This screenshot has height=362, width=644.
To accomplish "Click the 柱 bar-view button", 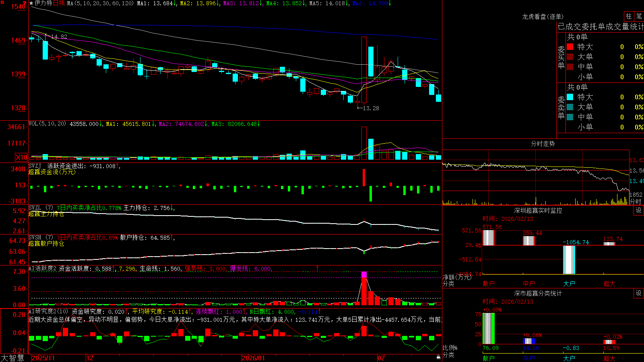I will [x=629, y=16].
